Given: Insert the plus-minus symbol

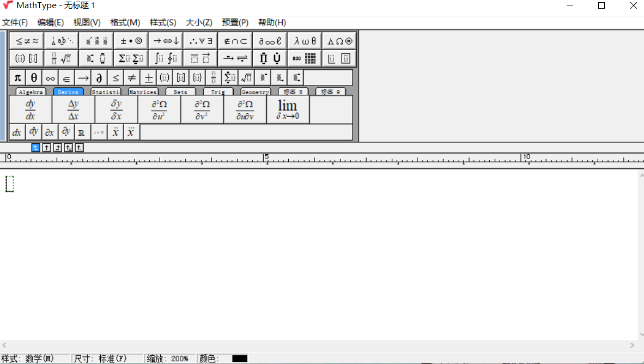Looking at the screenshot, I should click(x=148, y=77).
